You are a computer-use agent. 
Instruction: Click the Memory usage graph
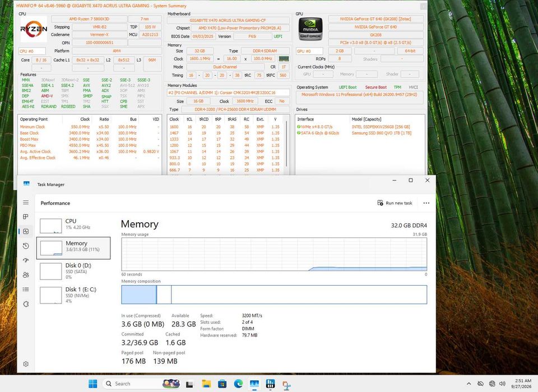pos(274,254)
